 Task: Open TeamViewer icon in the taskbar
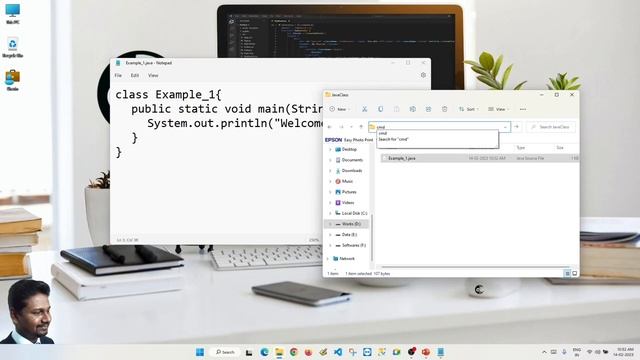367,352
